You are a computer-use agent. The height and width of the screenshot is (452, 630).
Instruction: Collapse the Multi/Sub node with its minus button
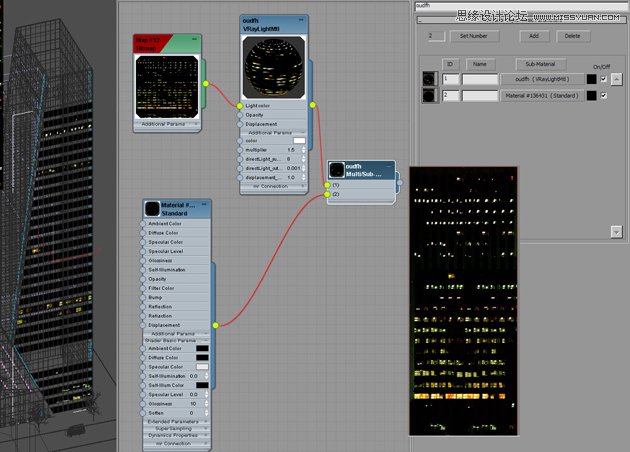[x=388, y=166]
